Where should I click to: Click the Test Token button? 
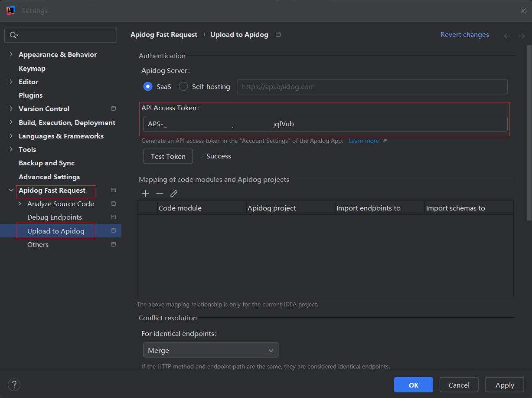pyautogui.click(x=168, y=156)
